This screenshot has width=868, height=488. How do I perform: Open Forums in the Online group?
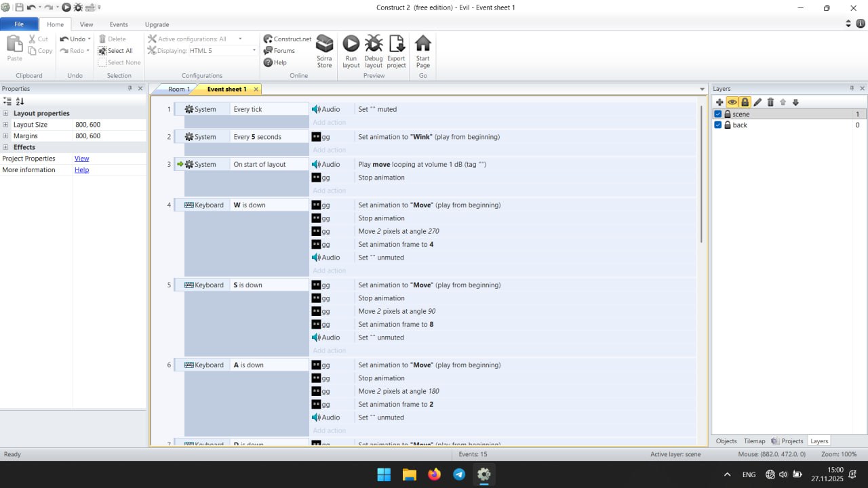click(x=279, y=51)
